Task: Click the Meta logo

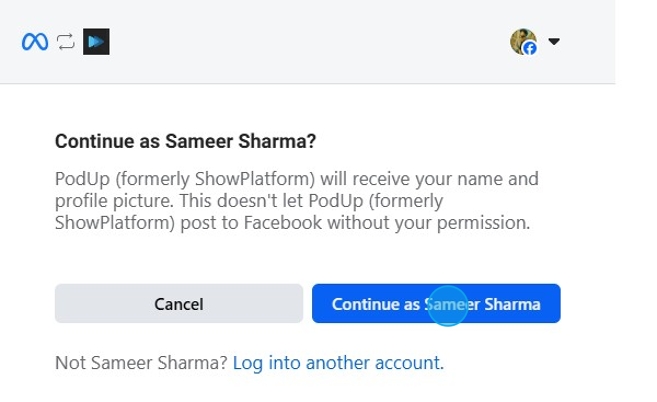Action: coord(35,41)
